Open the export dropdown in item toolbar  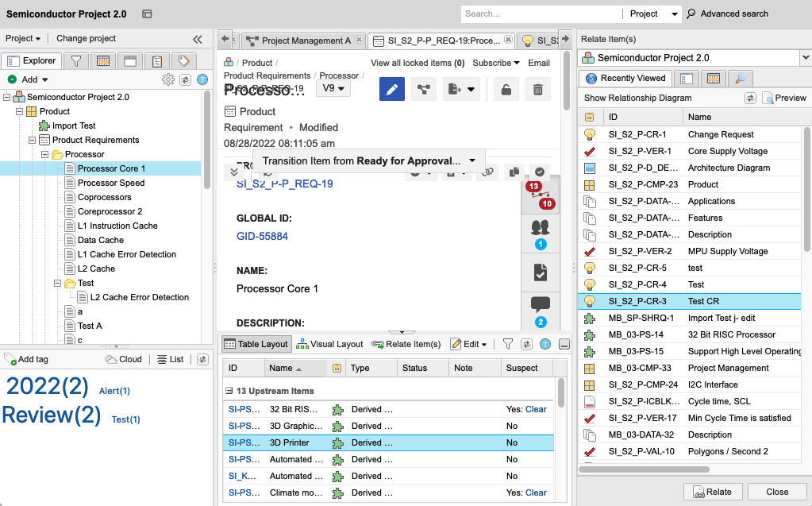pos(461,89)
